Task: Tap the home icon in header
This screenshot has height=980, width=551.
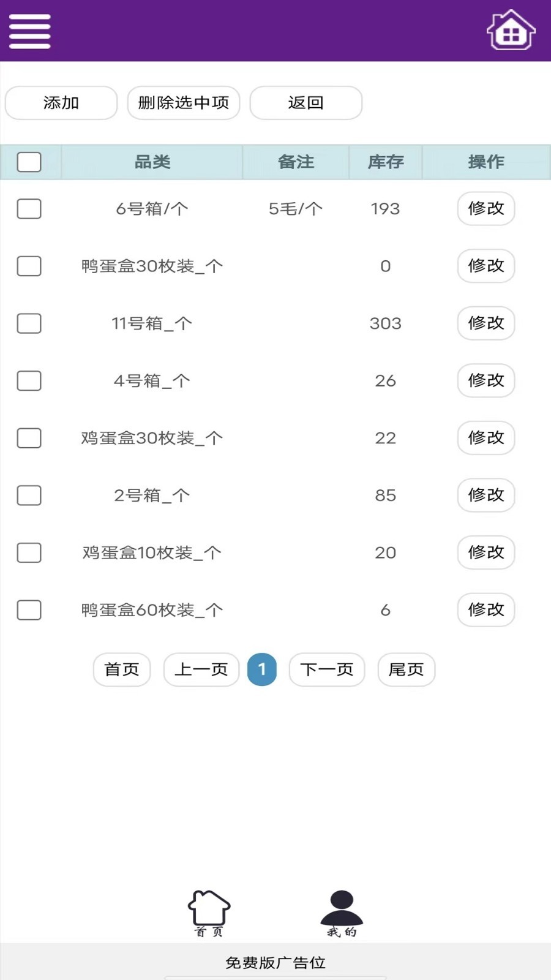Action: click(x=511, y=30)
